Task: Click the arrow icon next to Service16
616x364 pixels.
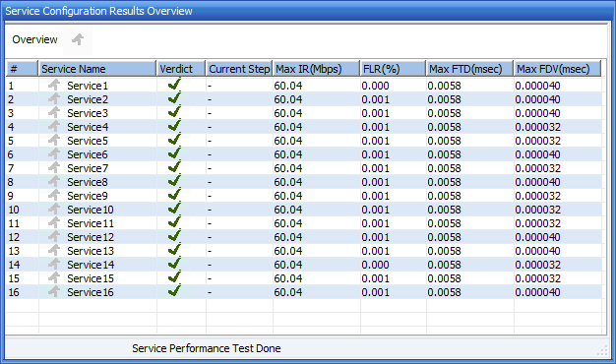Action: pyautogui.click(x=54, y=291)
